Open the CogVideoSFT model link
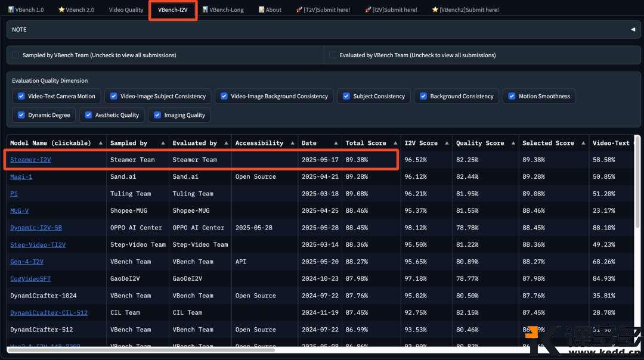The width and height of the screenshot is (644, 360). (30, 279)
